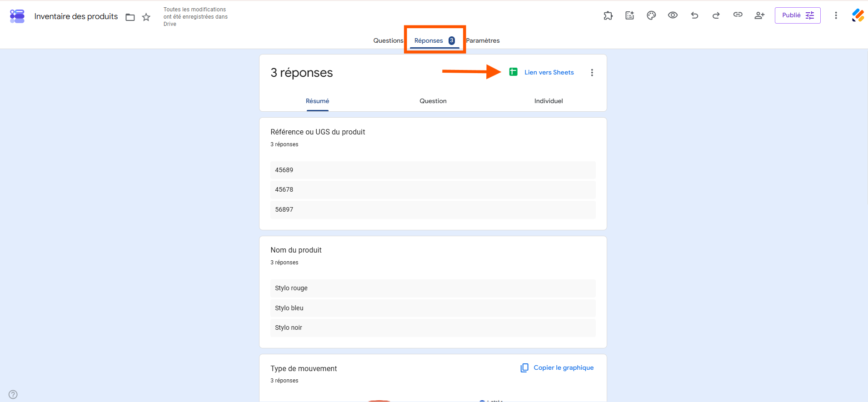Open the help question mark icon
This screenshot has width=868, height=402.
coord(13,394)
